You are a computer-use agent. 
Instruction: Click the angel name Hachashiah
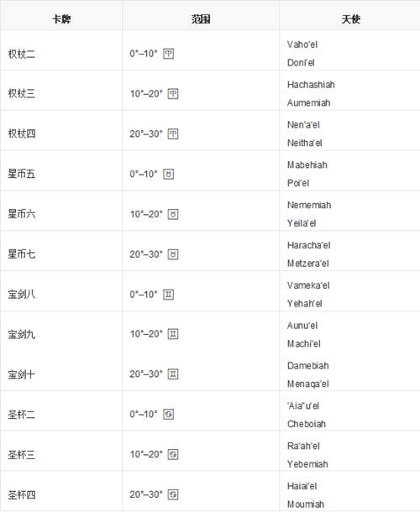(x=311, y=85)
